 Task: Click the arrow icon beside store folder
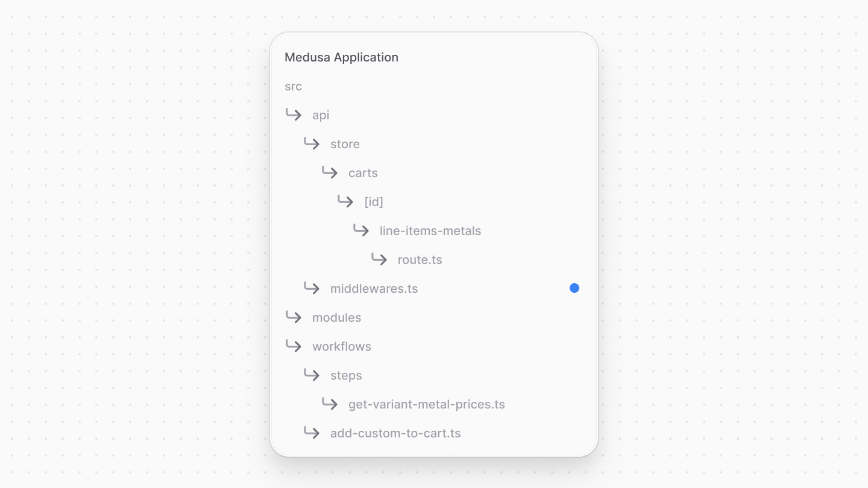point(312,144)
